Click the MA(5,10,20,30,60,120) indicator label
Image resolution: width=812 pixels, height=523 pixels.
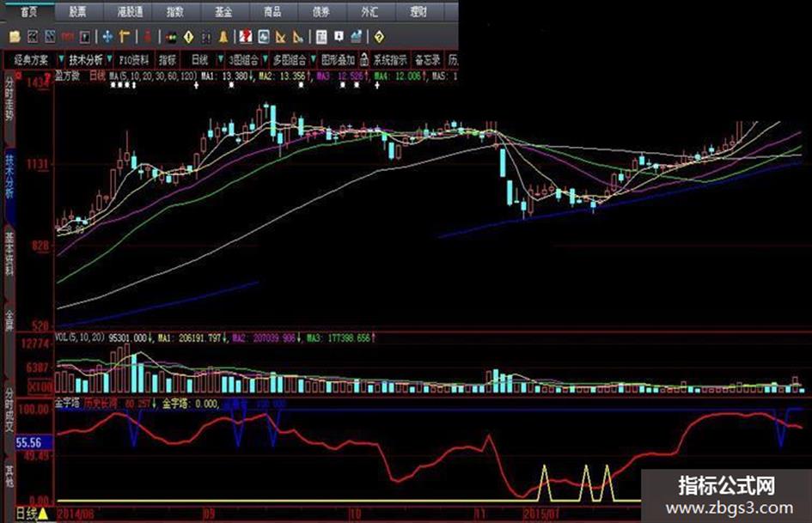pos(153,76)
